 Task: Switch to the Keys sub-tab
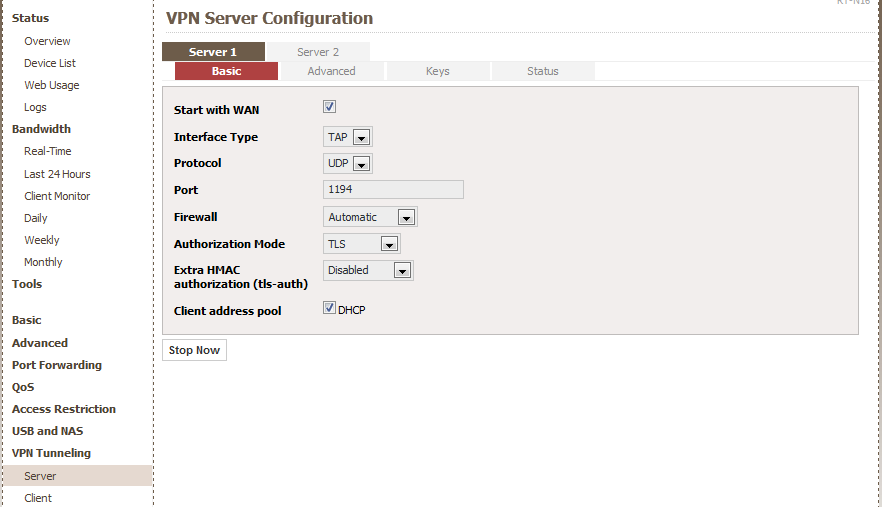pyautogui.click(x=437, y=71)
